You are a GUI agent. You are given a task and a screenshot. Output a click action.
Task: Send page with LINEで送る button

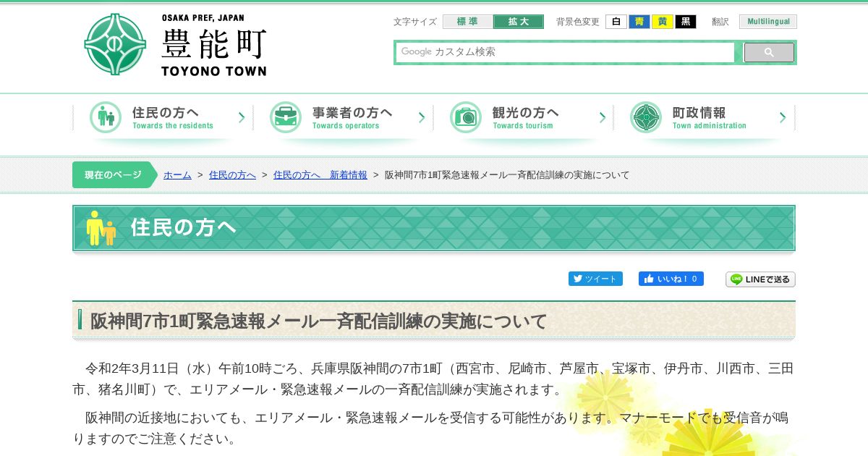tap(760, 279)
